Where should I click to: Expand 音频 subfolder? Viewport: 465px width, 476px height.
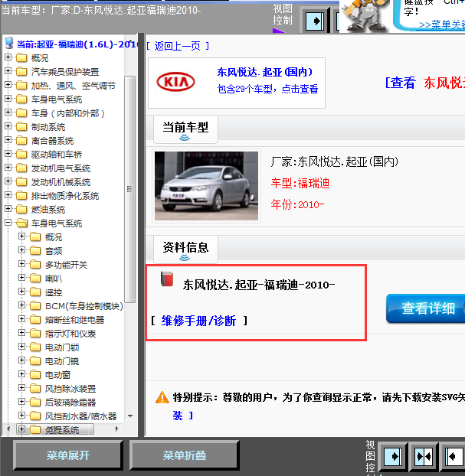tap(22, 250)
